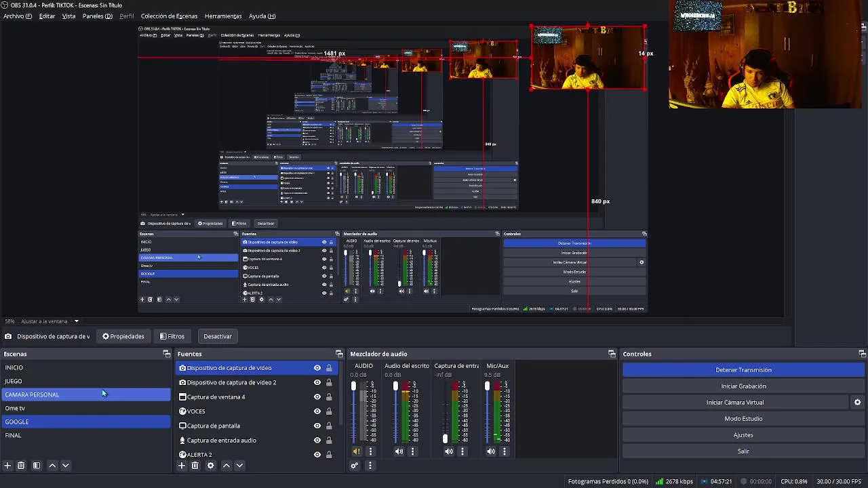The height and width of the screenshot is (488, 868).
Task: Lock the Captura de ventana 4 source
Action: 329,397
